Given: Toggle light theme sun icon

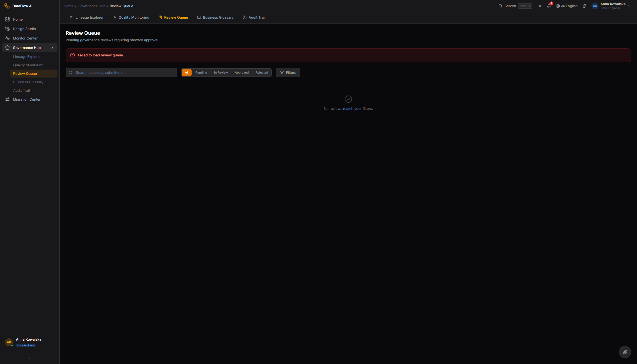Looking at the screenshot, I should tap(540, 6).
